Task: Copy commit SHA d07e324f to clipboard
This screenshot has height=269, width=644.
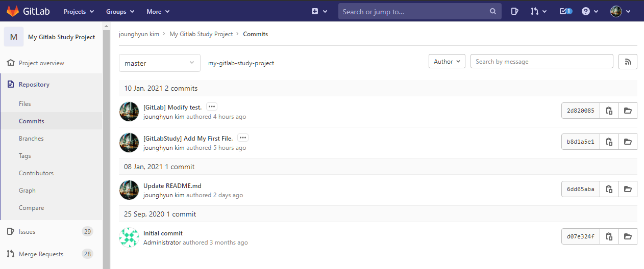Action: click(609, 236)
